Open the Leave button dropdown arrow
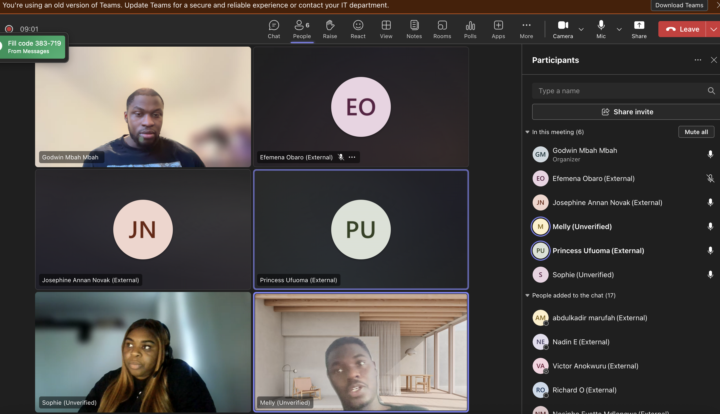 point(712,29)
